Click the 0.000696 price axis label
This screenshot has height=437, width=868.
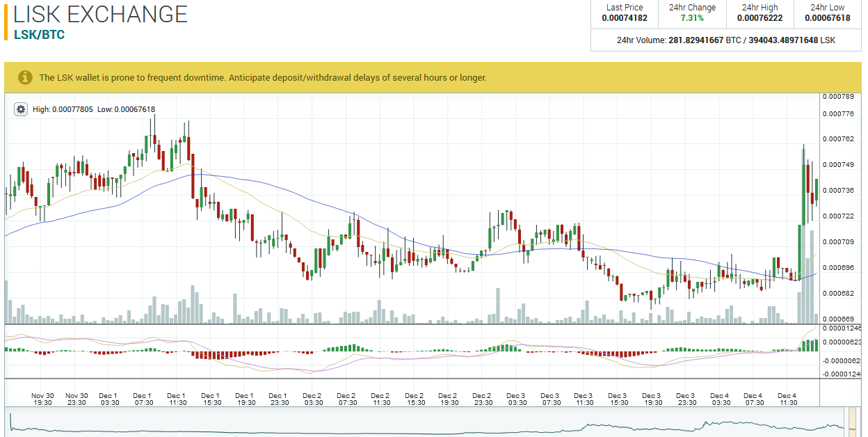[x=838, y=268]
